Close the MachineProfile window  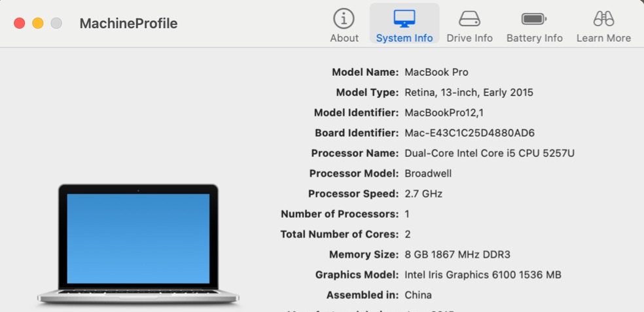(x=19, y=24)
